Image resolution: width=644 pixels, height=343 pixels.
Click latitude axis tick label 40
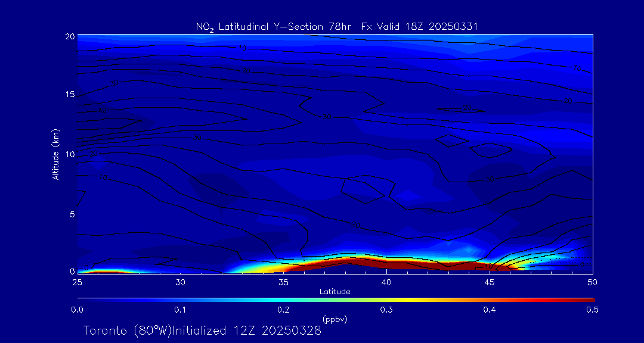[386, 282]
